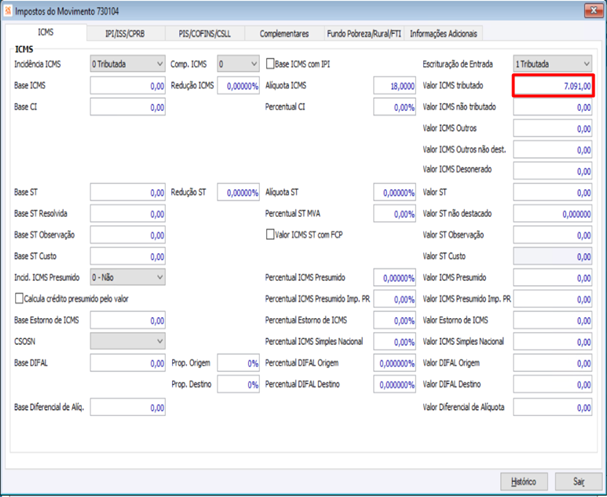Click the Alíquota ICMS field
Screen dimensions: 607x497
394,85
